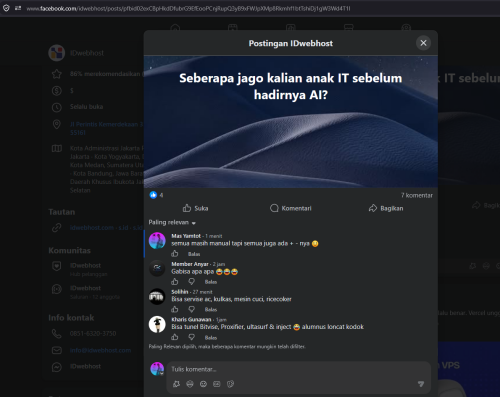Open the site security shield icon
Viewport: 500px width, 397px height.
[x=6, y=8]
